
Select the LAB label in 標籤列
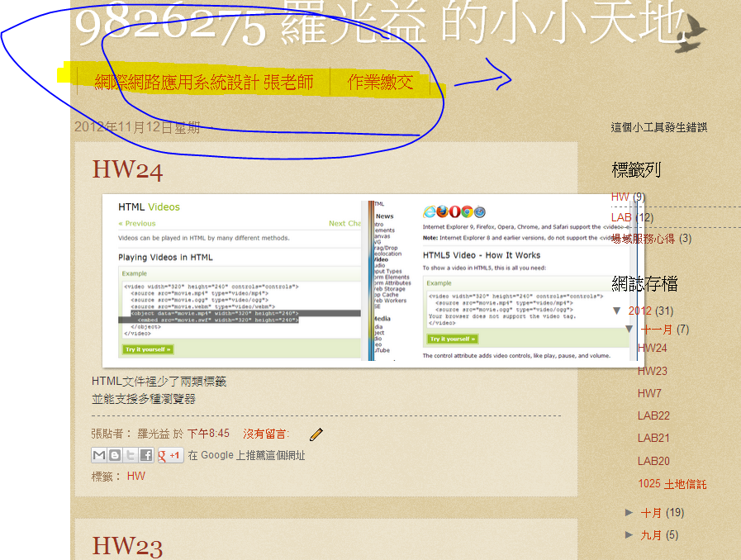click(x=621, y=217)
